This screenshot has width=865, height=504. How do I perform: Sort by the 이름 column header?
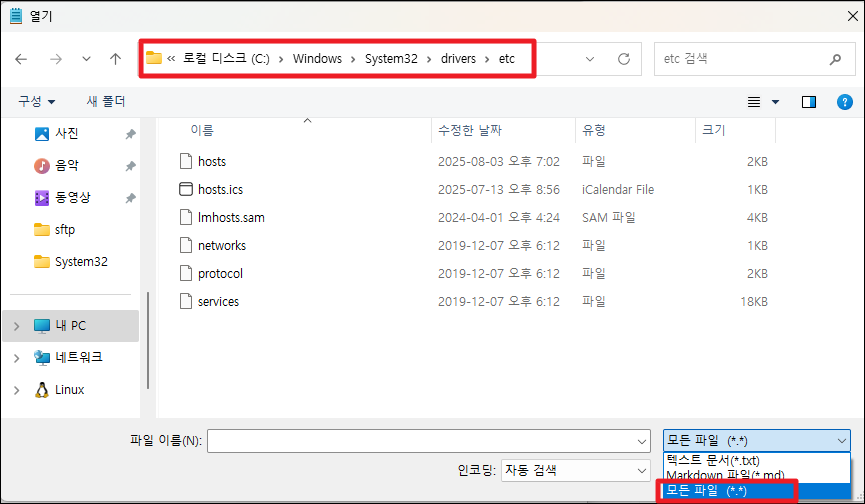[x=202, y=130]
